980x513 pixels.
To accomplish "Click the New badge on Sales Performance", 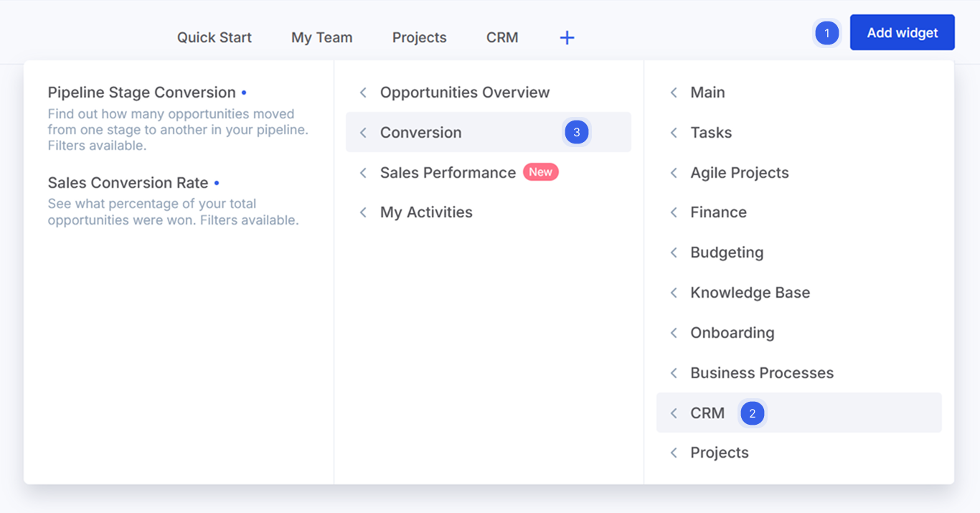I will (x=540, y=172).
